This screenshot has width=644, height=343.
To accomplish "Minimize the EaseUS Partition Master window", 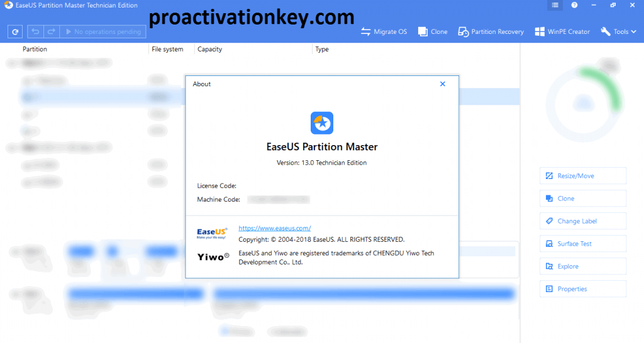I will click(x=594, y=5).
